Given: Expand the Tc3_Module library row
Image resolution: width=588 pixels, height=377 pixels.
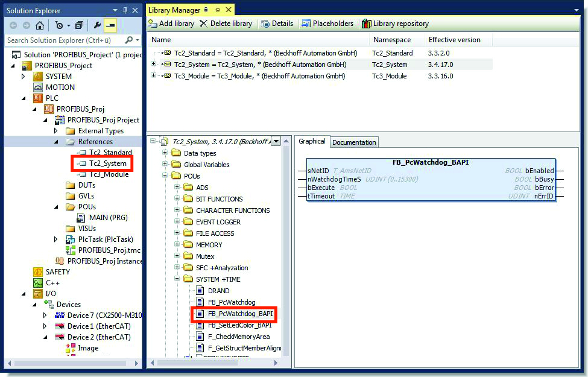Looking at the screenshot, I should point(153,75).
